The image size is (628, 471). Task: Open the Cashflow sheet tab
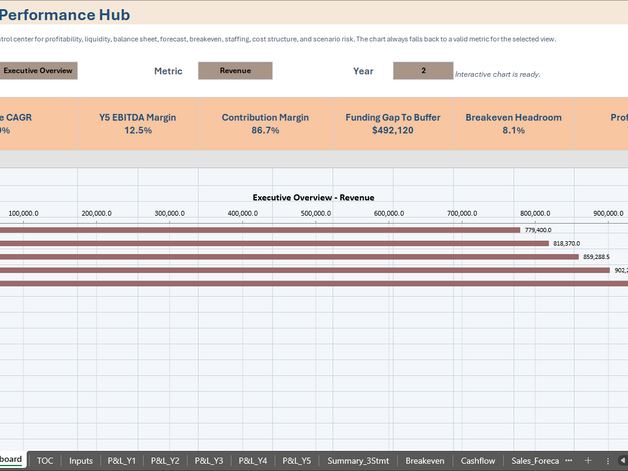(478, 461)
